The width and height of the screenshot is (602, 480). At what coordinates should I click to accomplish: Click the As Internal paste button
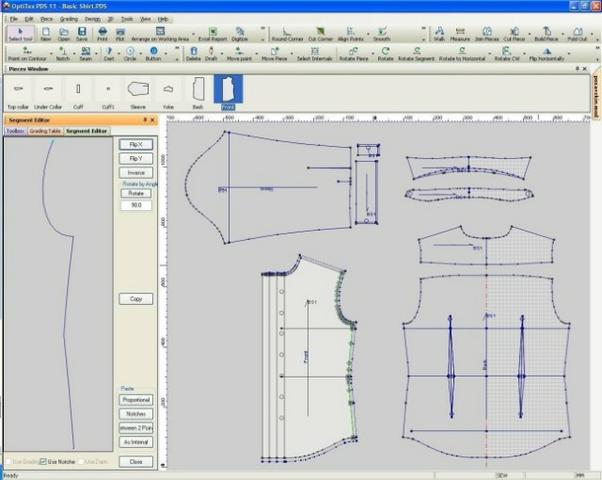click(136, 442)
